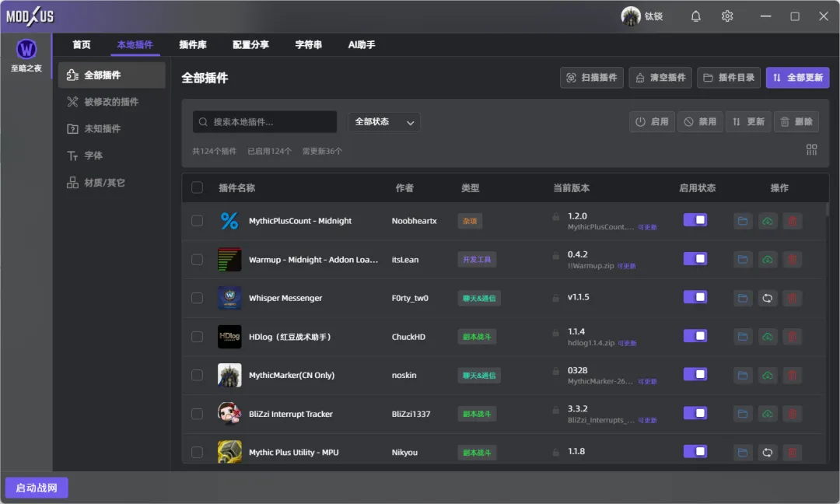Download update for Warmup - Midnight addon

click(767, 259)
